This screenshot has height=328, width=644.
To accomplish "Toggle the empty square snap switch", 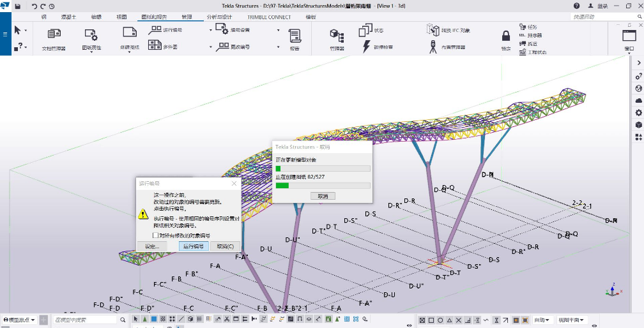I will 431,320.
